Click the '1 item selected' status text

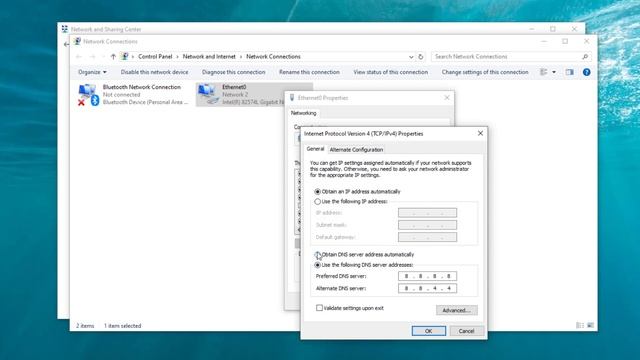122,326
